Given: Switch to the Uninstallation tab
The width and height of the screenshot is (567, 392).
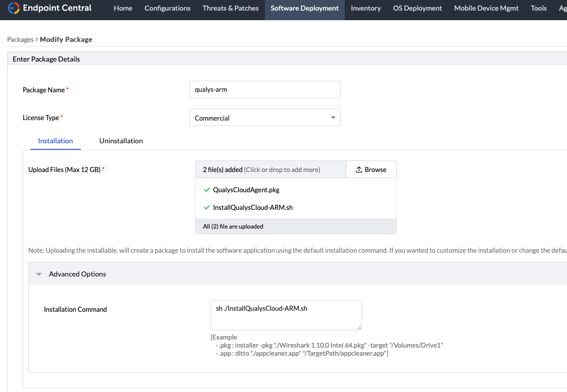Looking at the screenshot, I should point(121,141).
